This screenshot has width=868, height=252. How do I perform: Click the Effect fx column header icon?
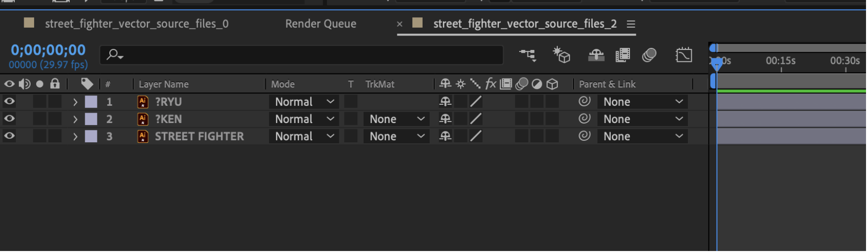pos(491,84)
